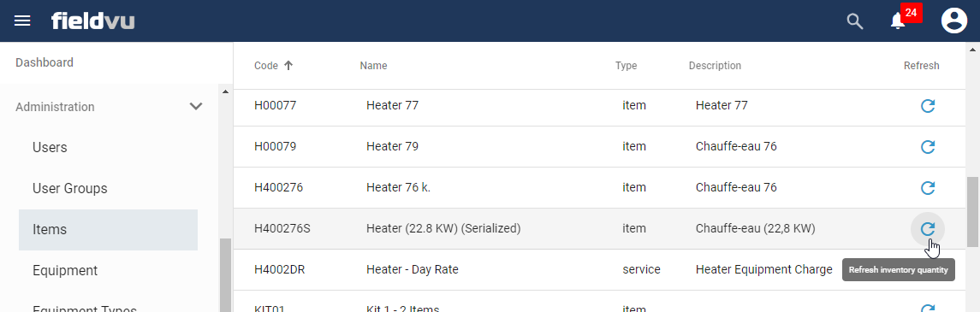Go to Dashboard
This screenshot has width=980, height=312.
[x=45, y=62]
